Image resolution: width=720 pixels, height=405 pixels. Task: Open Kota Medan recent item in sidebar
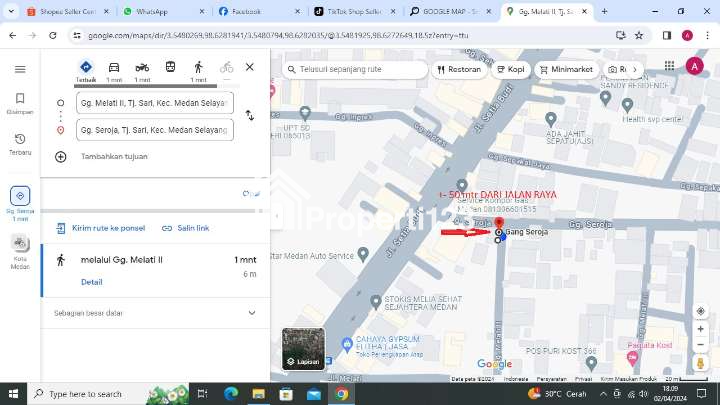tap(20, 252)
